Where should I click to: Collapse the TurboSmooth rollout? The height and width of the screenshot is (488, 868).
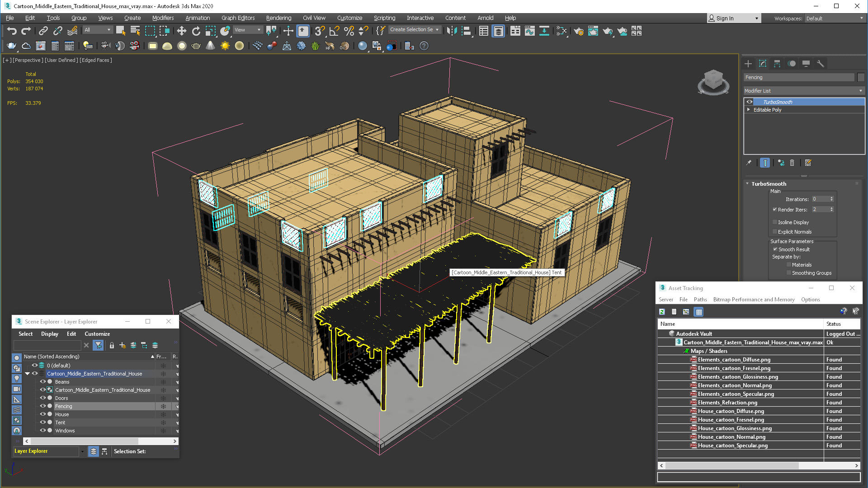click(747, 183)
